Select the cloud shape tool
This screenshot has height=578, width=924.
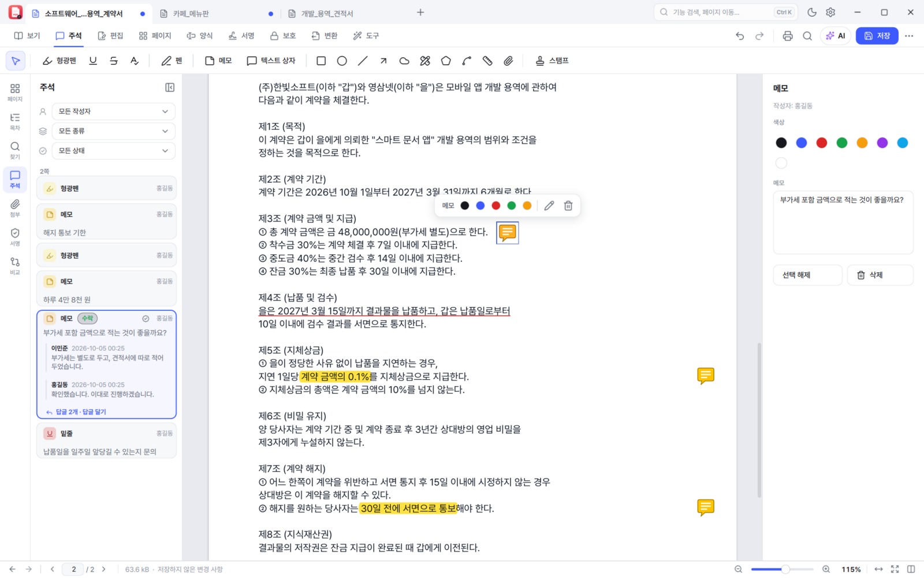pos(404,61)
